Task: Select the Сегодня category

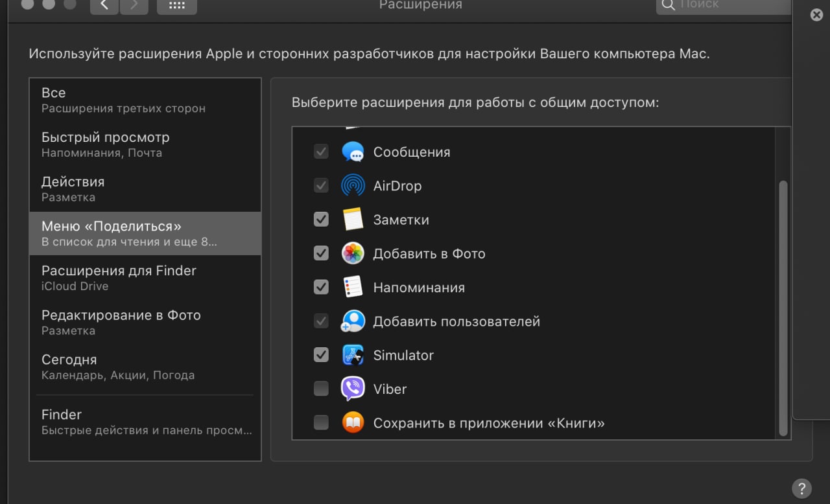Action: [145, 367]
